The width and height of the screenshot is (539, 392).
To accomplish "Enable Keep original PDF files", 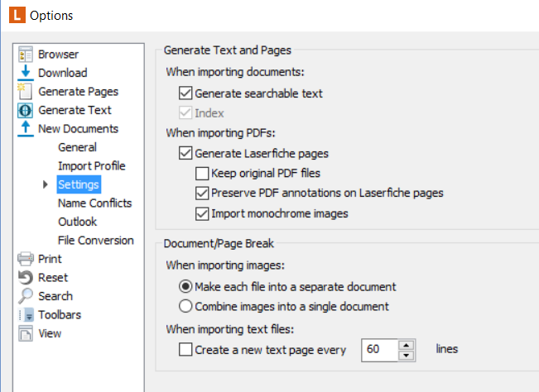I will click(x=202, y=174).
